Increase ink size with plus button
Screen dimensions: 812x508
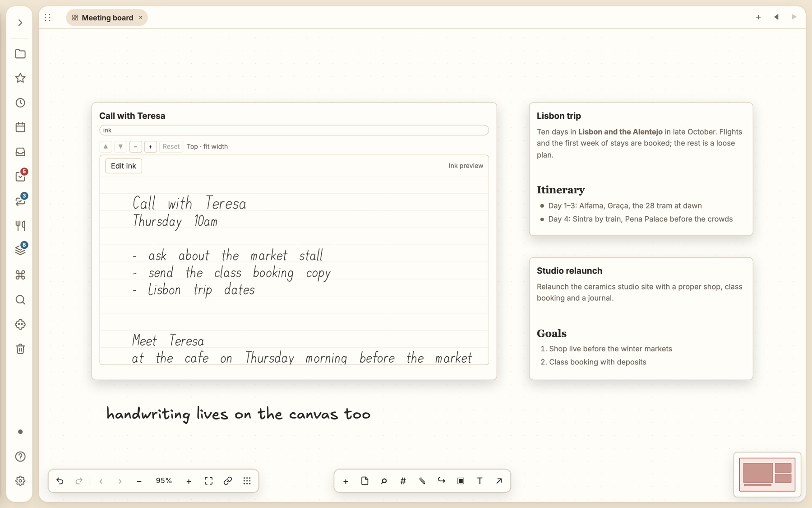[x=150, y=146]
